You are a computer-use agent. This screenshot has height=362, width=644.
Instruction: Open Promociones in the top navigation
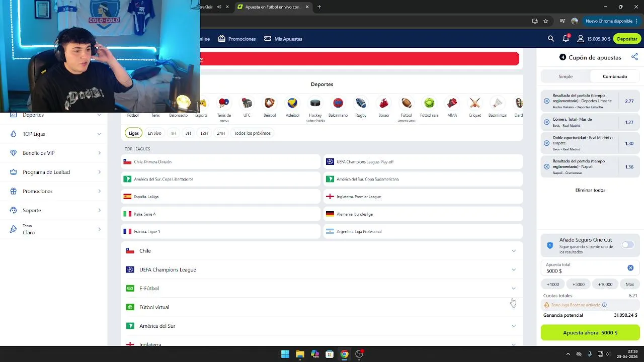(x=237, y=39)
